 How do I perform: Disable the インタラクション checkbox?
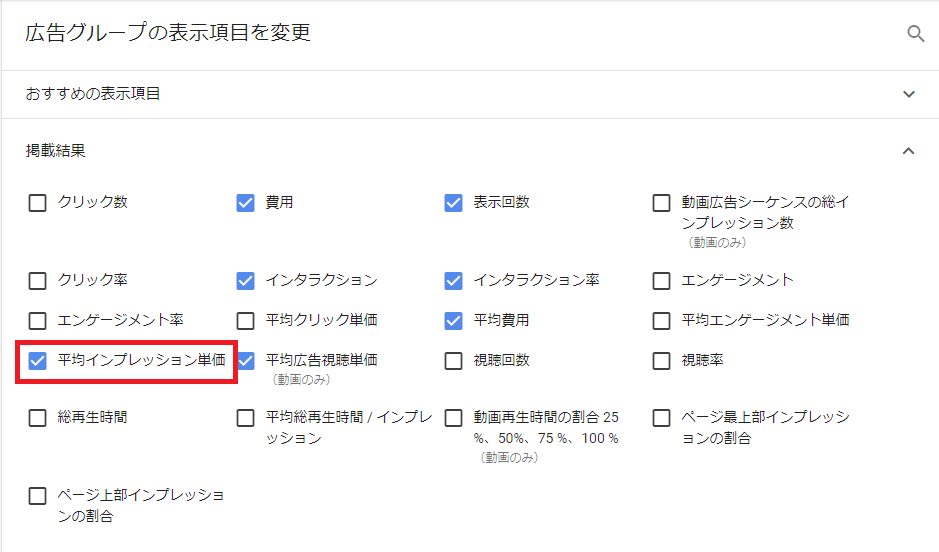(x=246, y=281)
